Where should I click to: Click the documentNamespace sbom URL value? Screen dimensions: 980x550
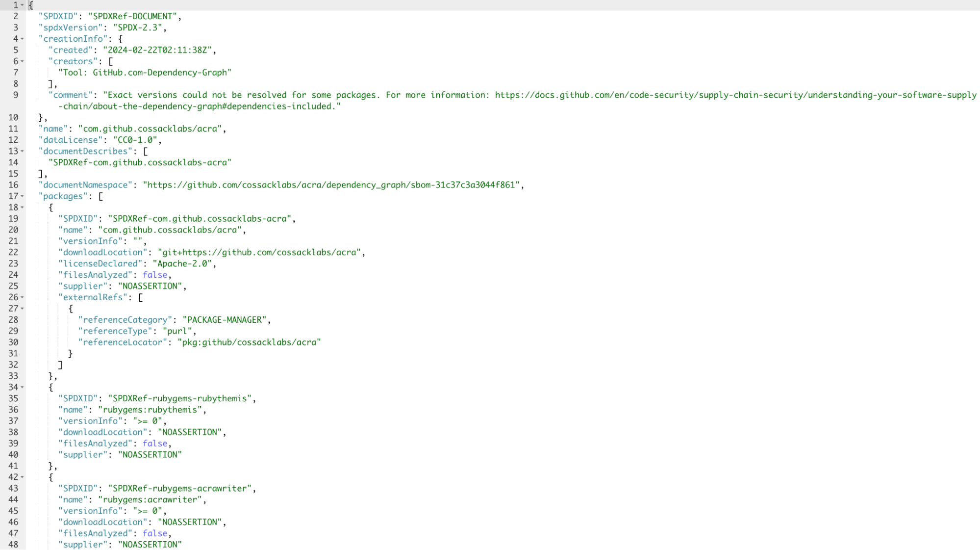[331, 185]
